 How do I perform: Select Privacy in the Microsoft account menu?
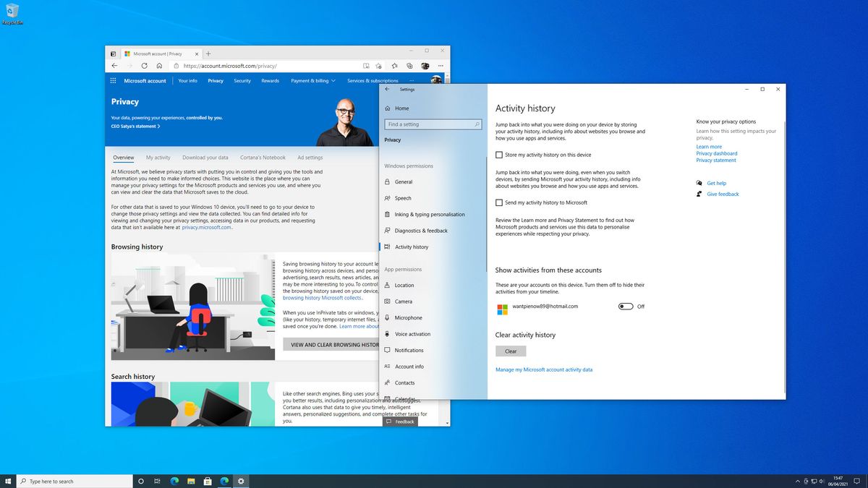(x=216, y=80)
